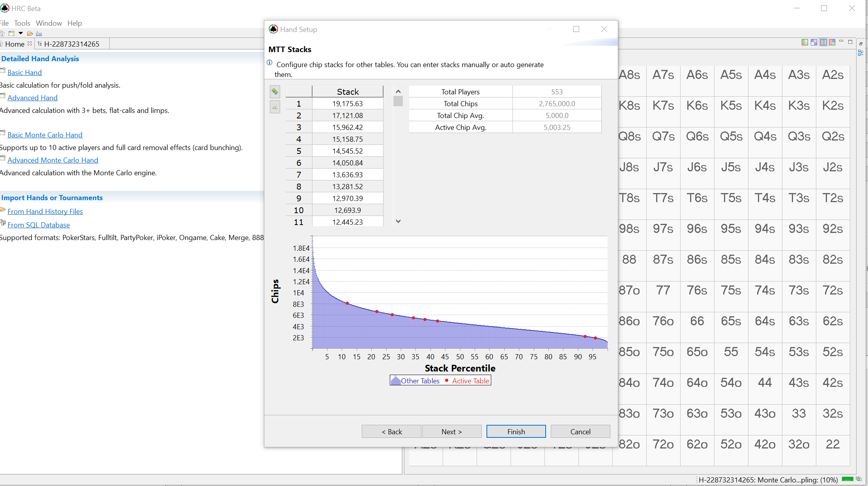
Task: Select the green-pink range view mode
Action: pos(805,42)
